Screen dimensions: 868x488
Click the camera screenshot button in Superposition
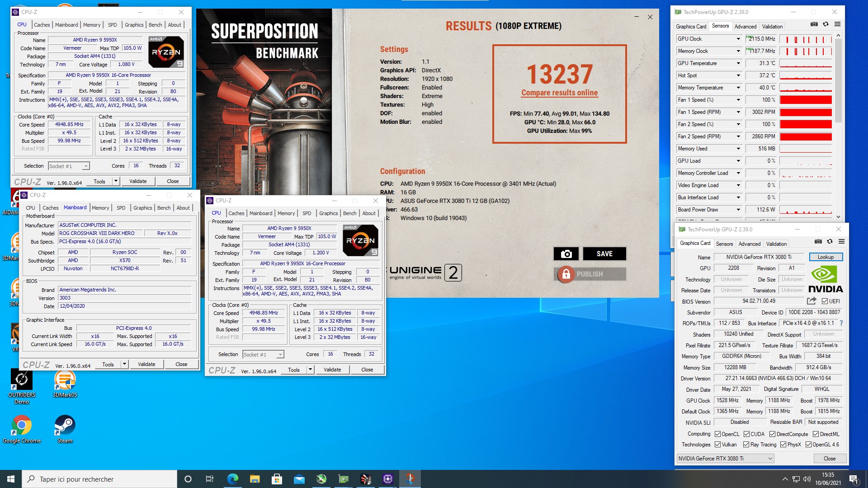(x=566, y=253)
